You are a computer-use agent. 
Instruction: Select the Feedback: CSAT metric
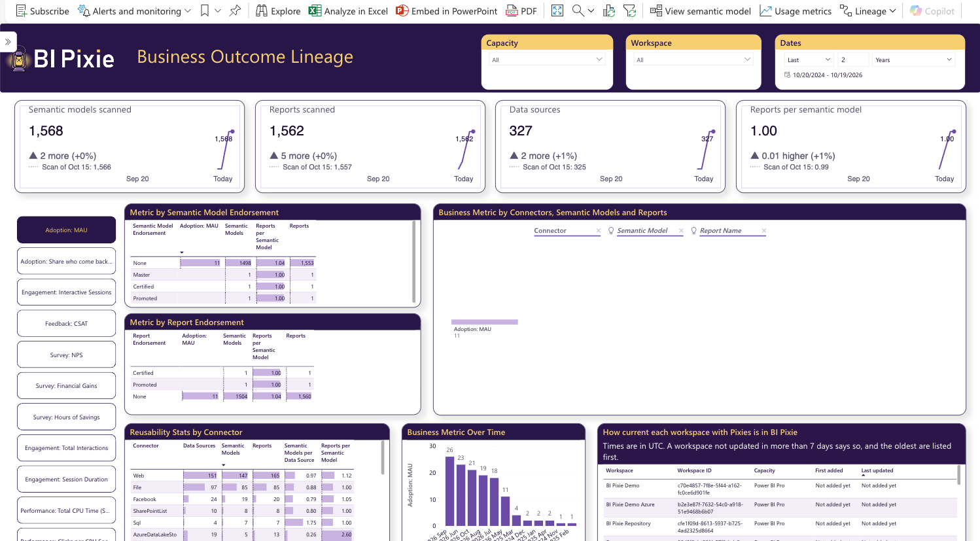pos(66,324)
